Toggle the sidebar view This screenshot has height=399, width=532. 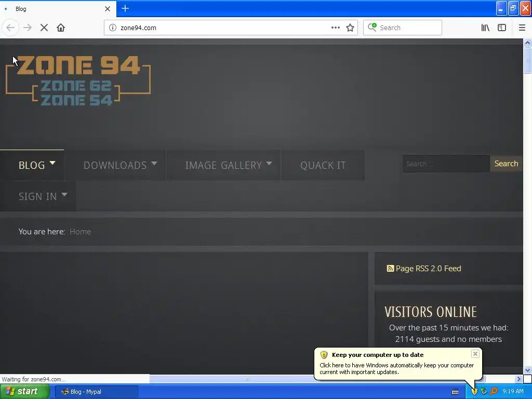502,28
